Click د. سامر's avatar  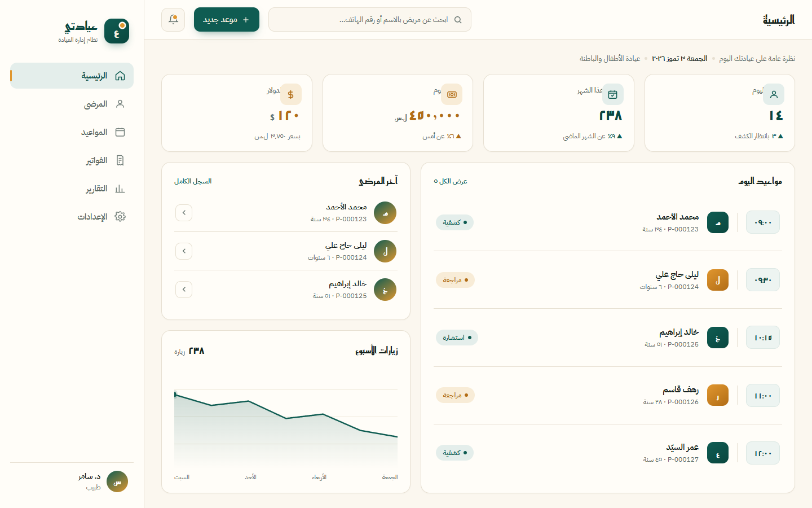117,481
